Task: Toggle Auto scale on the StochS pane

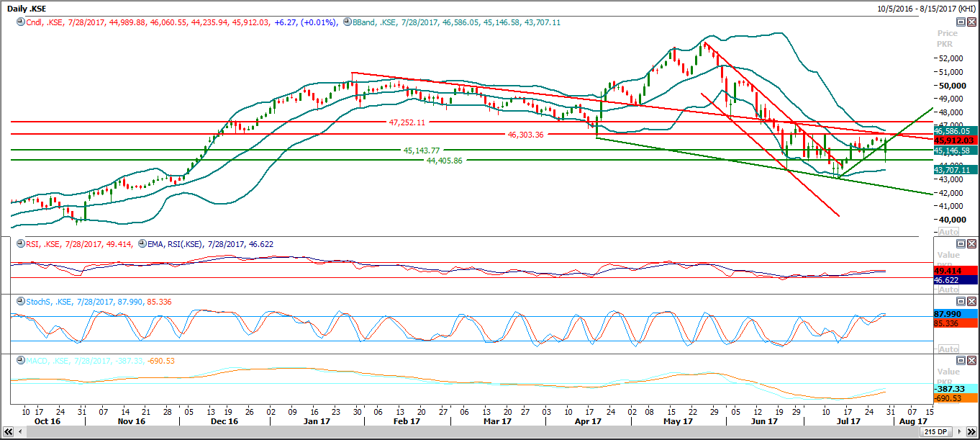Action: [948, 349]
